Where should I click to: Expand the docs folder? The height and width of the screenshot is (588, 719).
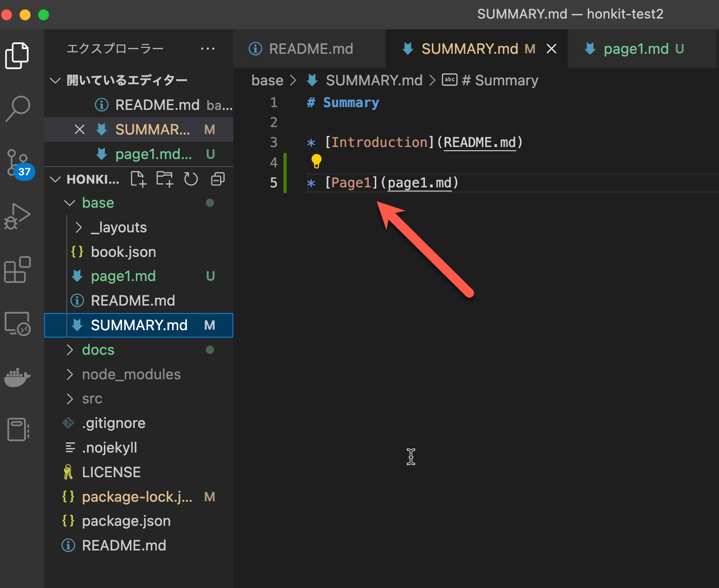[70, 350]
